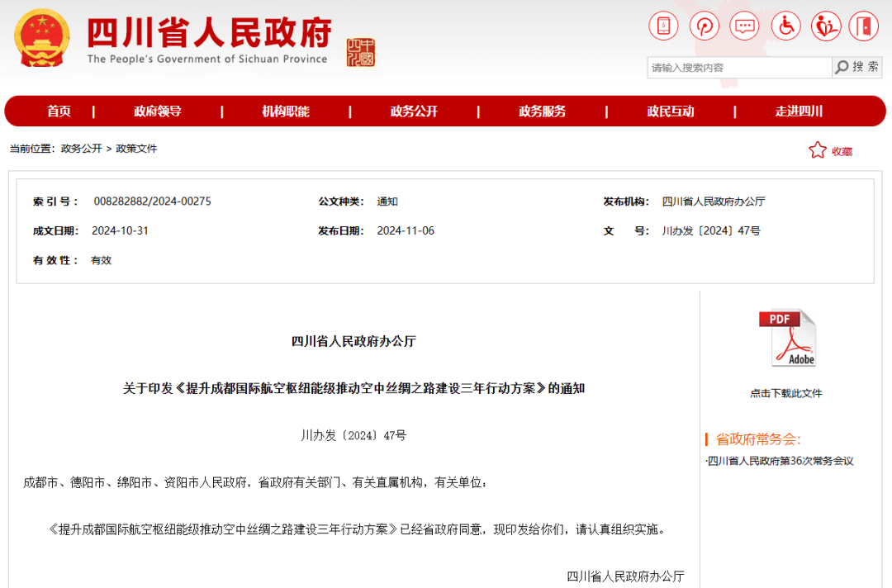
Task: Open the message comment icon
Action: point(744,26)
